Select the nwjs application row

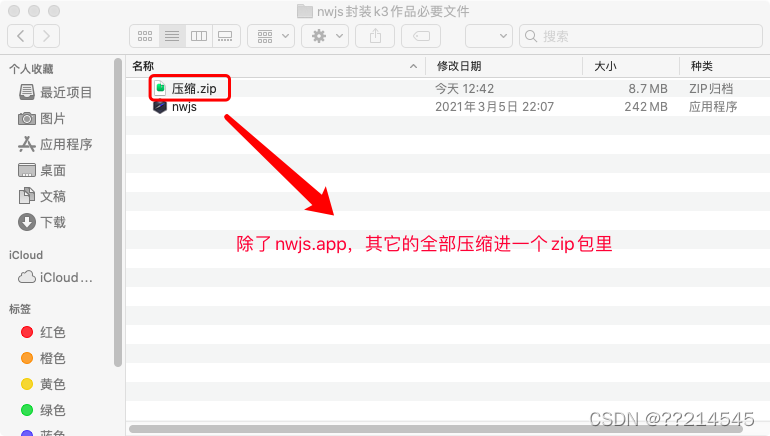pos(447,107)
